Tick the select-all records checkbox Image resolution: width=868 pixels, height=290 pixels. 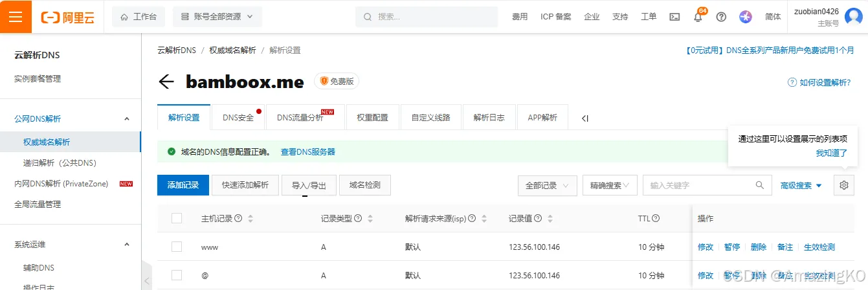(177, 218)
